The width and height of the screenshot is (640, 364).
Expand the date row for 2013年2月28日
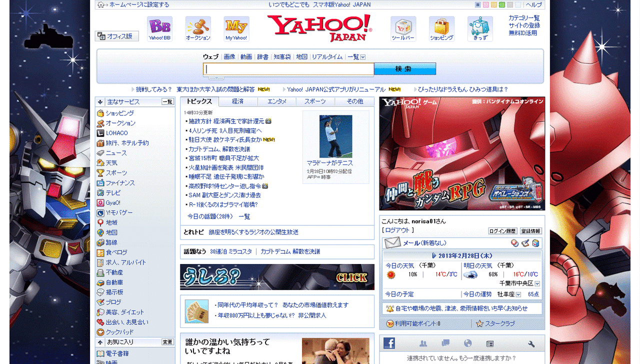click(x=434, y=255)
